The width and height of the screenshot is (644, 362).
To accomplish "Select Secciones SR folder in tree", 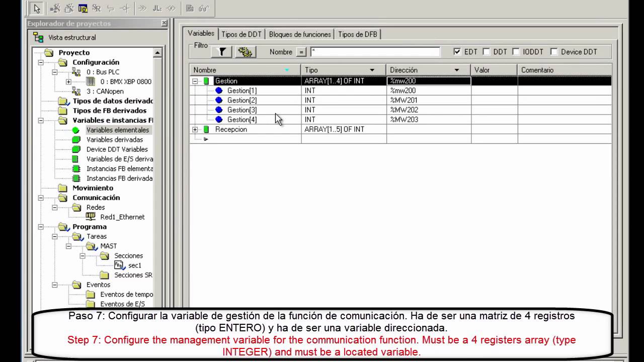I will [x=133, y=275].
